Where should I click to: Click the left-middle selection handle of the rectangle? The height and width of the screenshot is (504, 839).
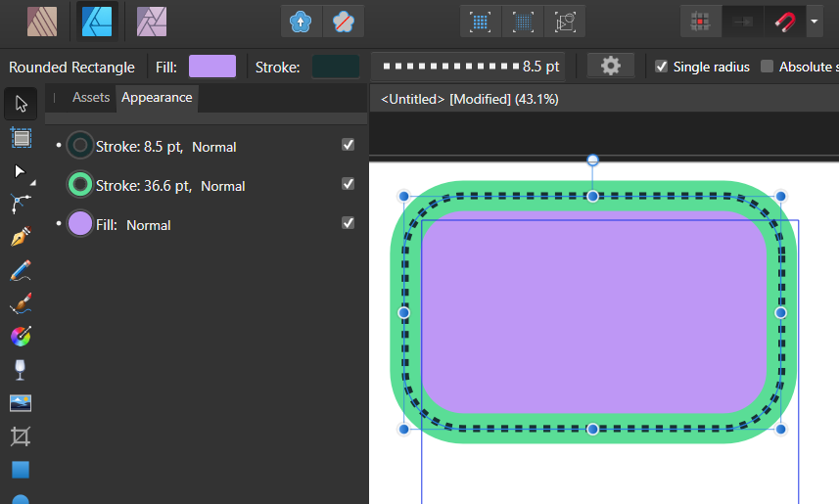click(x=404, y=312)
